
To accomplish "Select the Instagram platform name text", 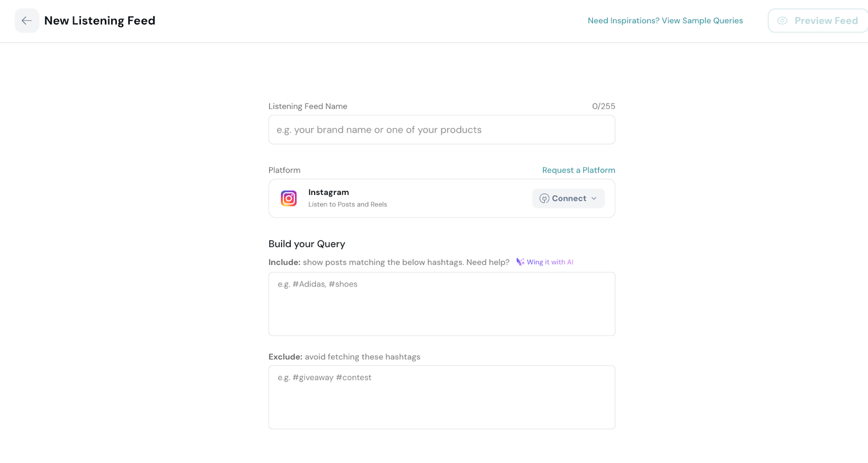I will (x=328, y=192).
